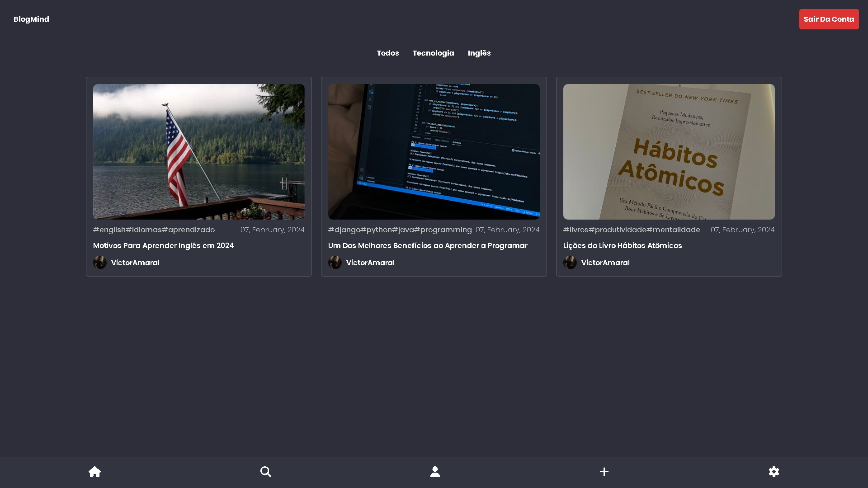Open 'Motivos Para Aprender Inglês em 2024'
The image size is (868, 488).
tap(164, 245)
